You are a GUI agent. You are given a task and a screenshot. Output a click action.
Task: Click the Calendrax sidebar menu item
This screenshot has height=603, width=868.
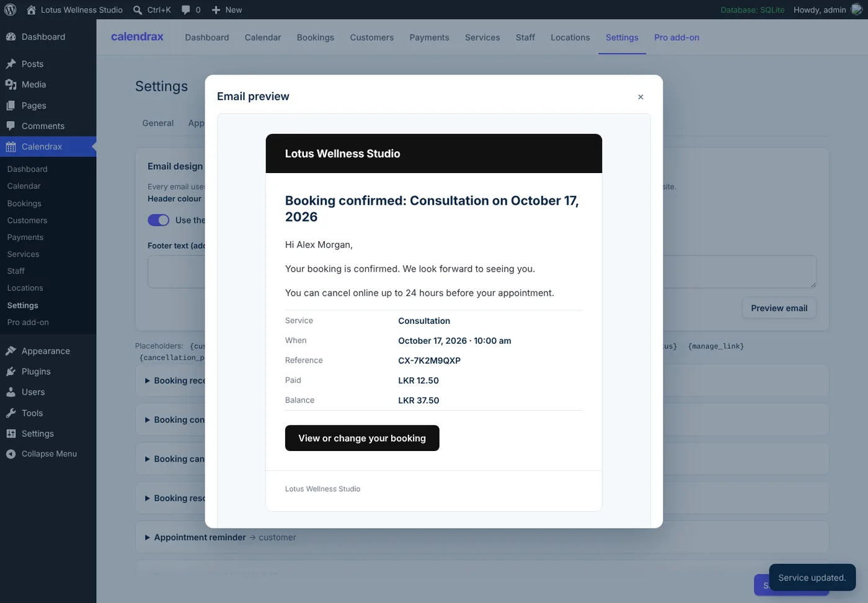click(48, 146)
